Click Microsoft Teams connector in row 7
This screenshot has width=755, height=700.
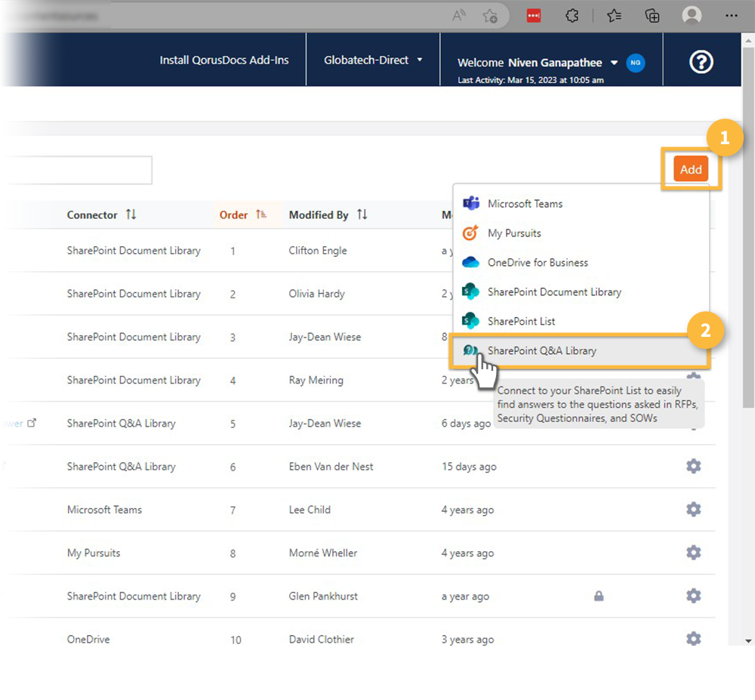click(104, 510)
